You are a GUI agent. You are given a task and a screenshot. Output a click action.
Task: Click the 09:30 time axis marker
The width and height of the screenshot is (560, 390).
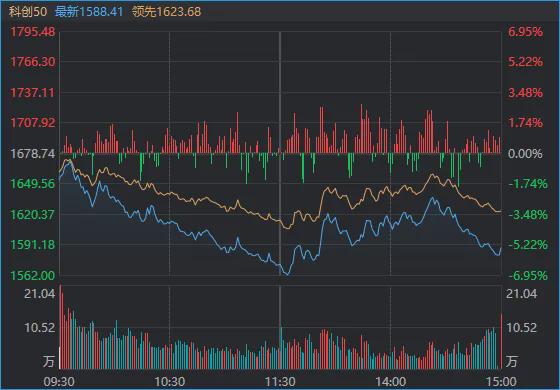pyautogui.click(x=59, y=382)
